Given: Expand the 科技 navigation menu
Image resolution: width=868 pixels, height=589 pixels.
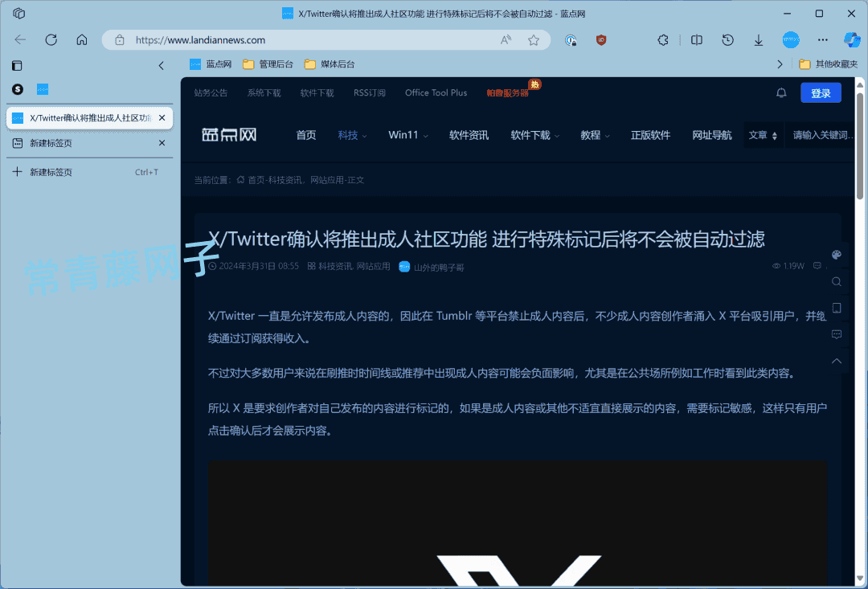Looking at the screenshot, I should pos(352,135).
